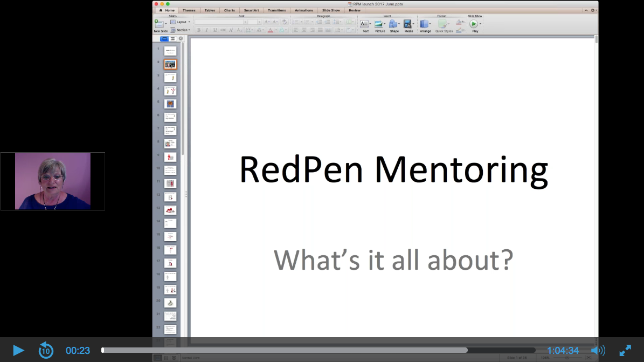Open line spacing options
The height and width of the screenshot is (362, 644).
coord(337,22)
